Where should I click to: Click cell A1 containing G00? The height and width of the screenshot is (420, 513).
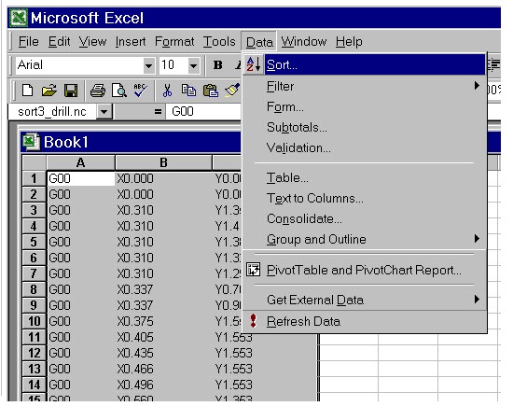pyautogui.click(x=81, y=178)
